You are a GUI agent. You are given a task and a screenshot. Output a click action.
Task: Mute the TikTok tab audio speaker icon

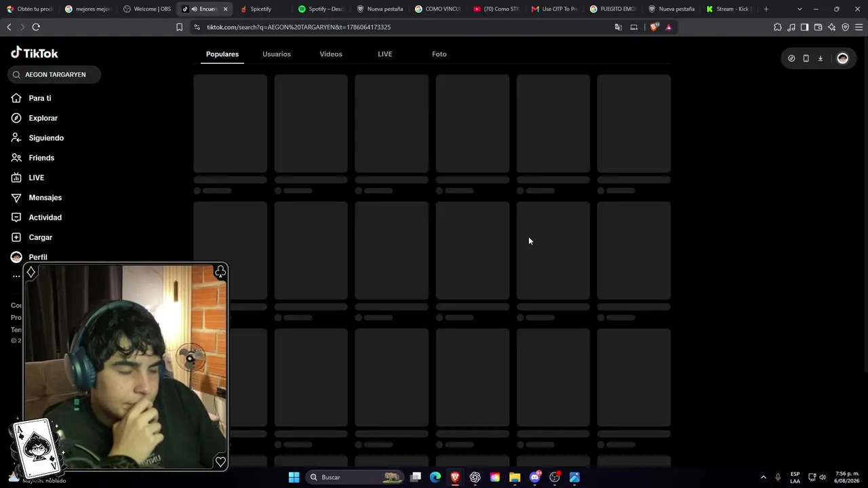[x=194, y=9]
